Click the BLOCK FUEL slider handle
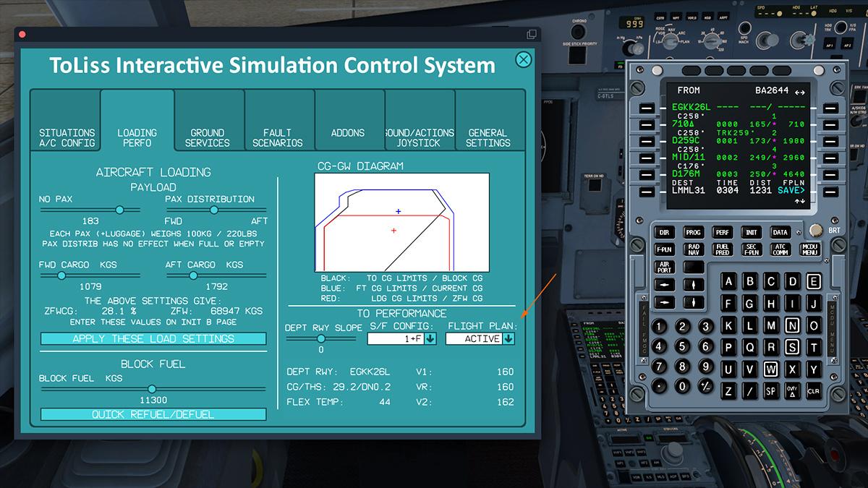Image resolution: width=868 pixels, height=488 pixels. pyautogui.click(x=152, y=389)
